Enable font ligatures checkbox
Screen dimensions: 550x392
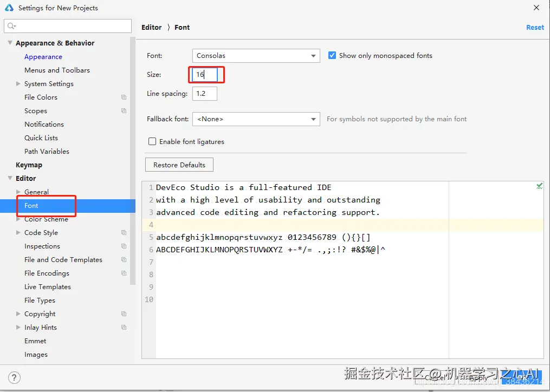[152, 141]
